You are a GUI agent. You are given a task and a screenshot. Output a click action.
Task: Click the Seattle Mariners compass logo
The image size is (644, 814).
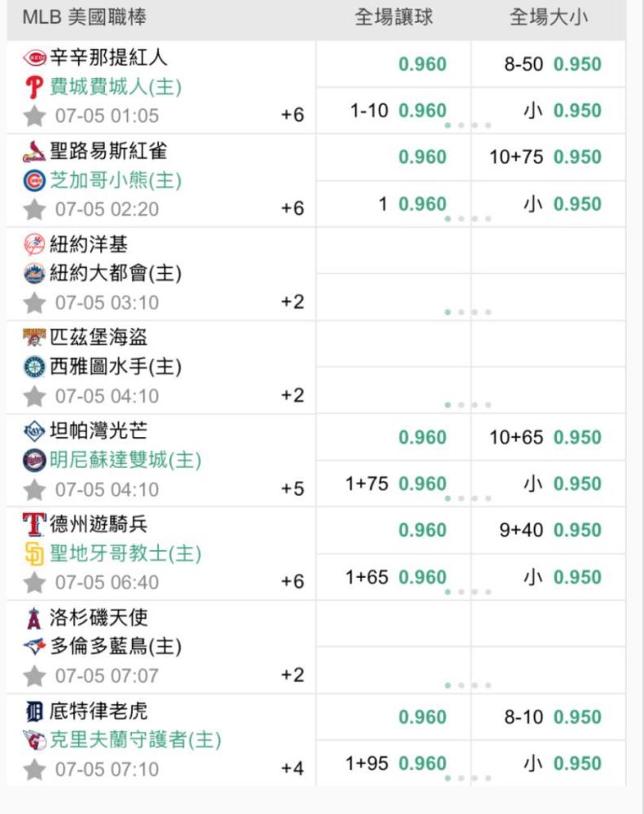pos(35,367)
